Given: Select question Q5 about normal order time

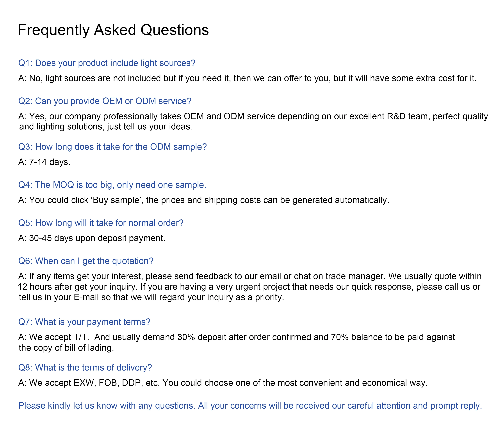Looking at the screenshot, I should 101,223.
